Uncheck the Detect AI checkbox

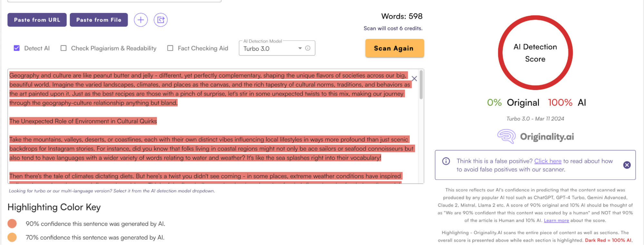coord(17,48)
